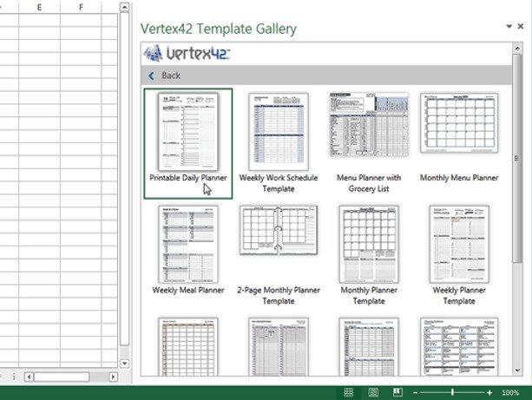This screenshot has height=400, width=532.
Task: Close the Vertex42 Template Gallery pane
Action: coord(521,28)
